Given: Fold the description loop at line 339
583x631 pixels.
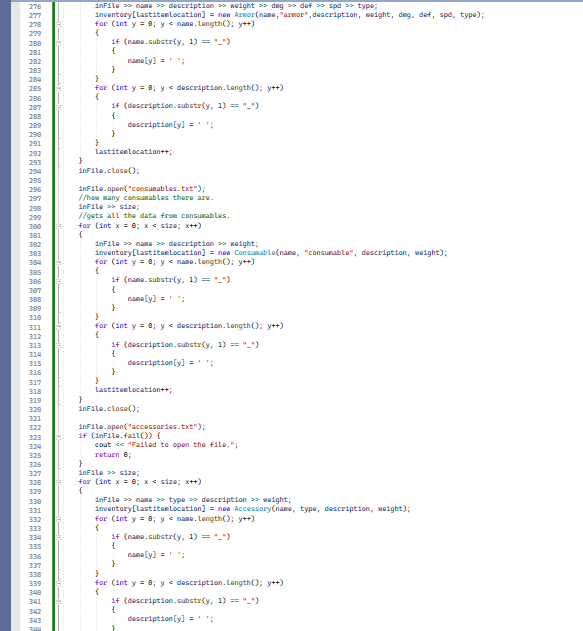Looking at the screenshot, I should 59,583.
